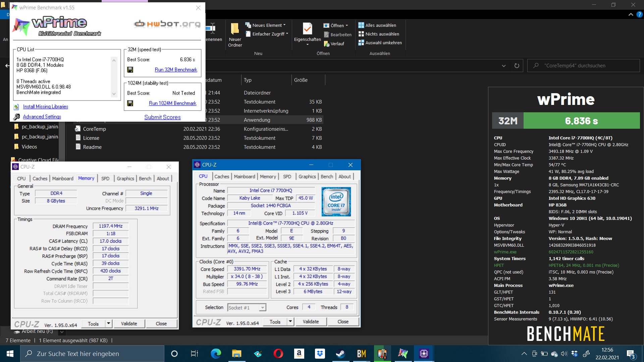Switch to CPU-Z taskbar icon
644x362 pixels.
(x=424, y=354)
